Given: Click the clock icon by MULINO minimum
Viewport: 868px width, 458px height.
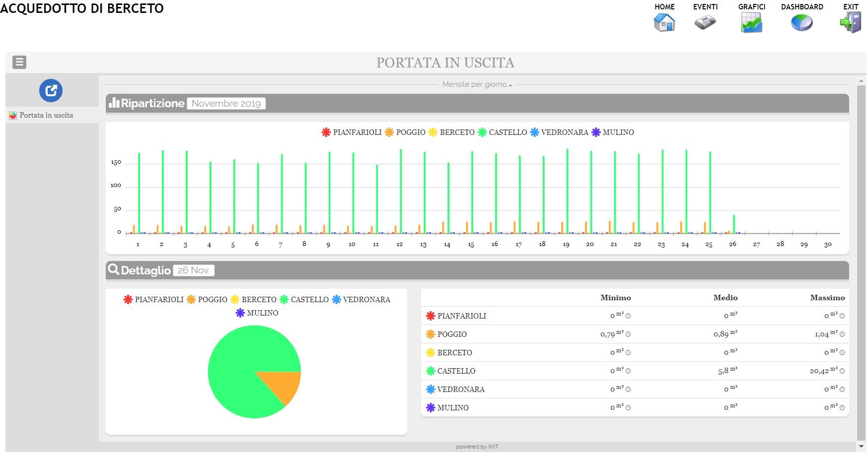Looking at the screenshot, I should 628,408.
